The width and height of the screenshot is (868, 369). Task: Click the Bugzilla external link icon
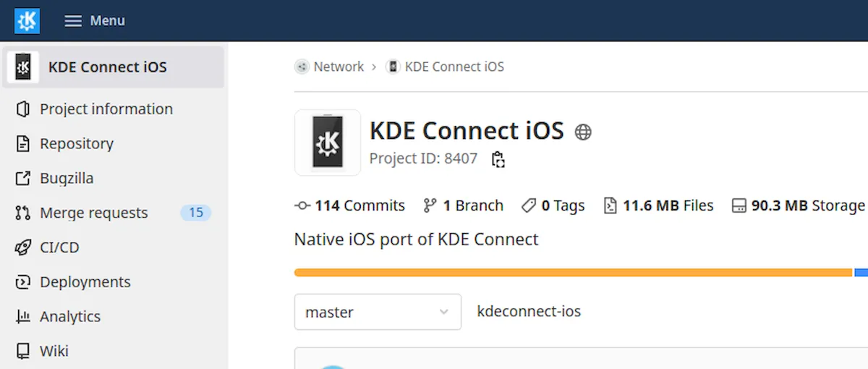pyautogui.click(x=23, y=178)
